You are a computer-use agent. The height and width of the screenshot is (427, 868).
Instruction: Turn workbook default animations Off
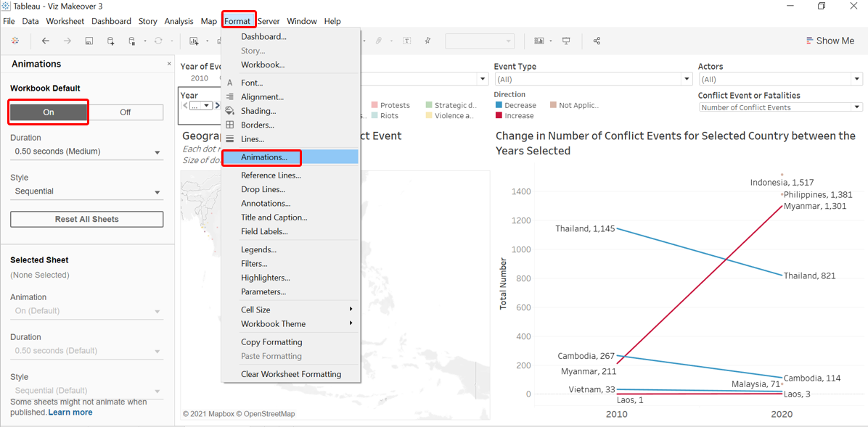[x=125, y=112]
